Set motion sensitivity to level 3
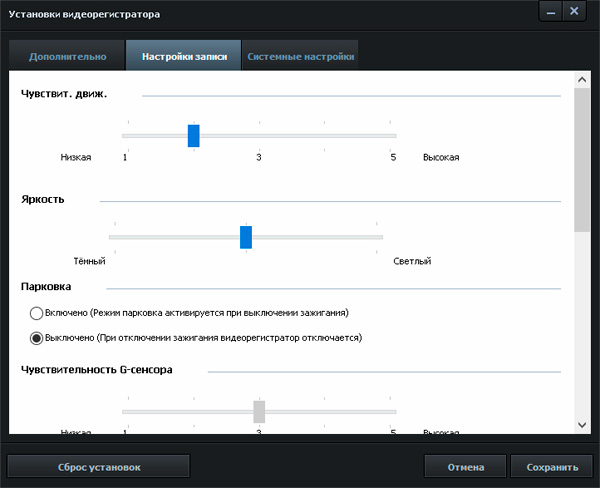This screenshot has height=488, width=600. [x=259, y=136]
